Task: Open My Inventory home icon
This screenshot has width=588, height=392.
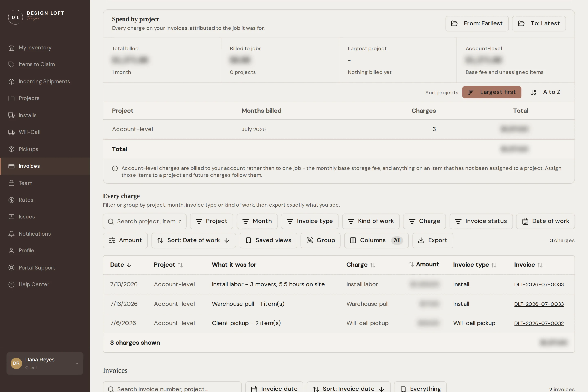Action: [11, 48]
